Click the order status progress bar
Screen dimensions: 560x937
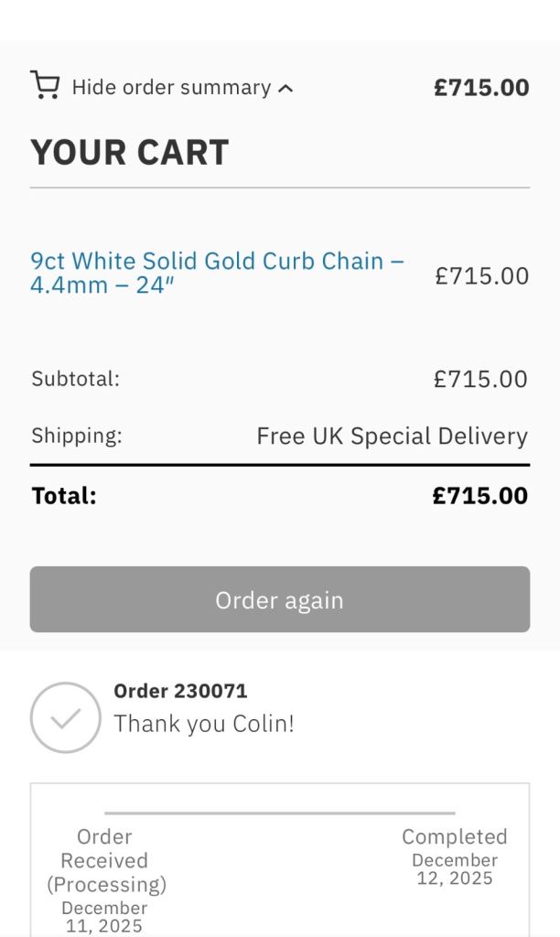279,813
